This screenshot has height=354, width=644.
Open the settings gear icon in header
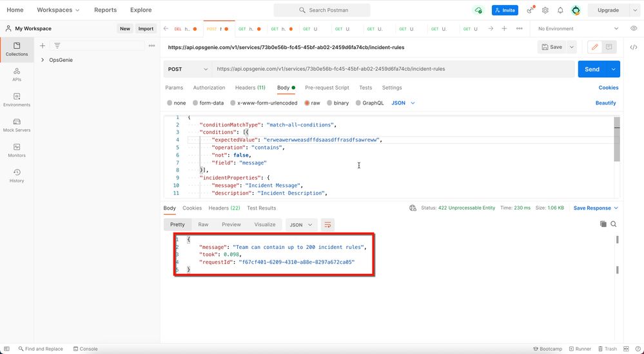click(545, 10)
